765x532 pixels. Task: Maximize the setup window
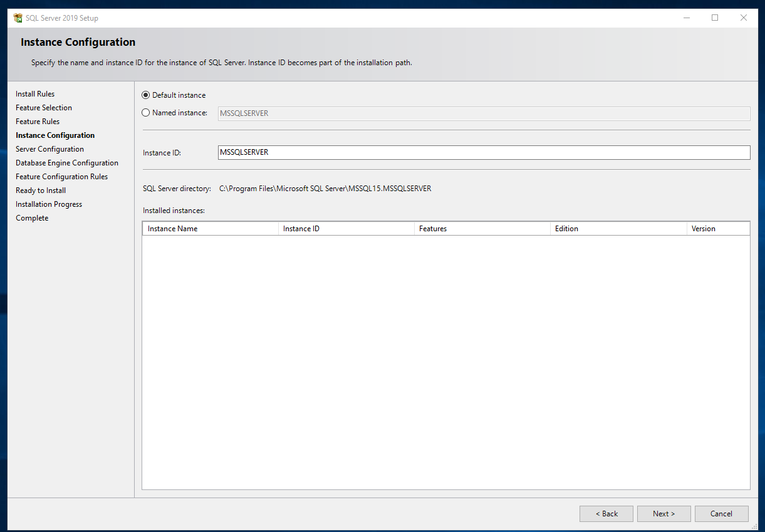click(x=715, y=18)
